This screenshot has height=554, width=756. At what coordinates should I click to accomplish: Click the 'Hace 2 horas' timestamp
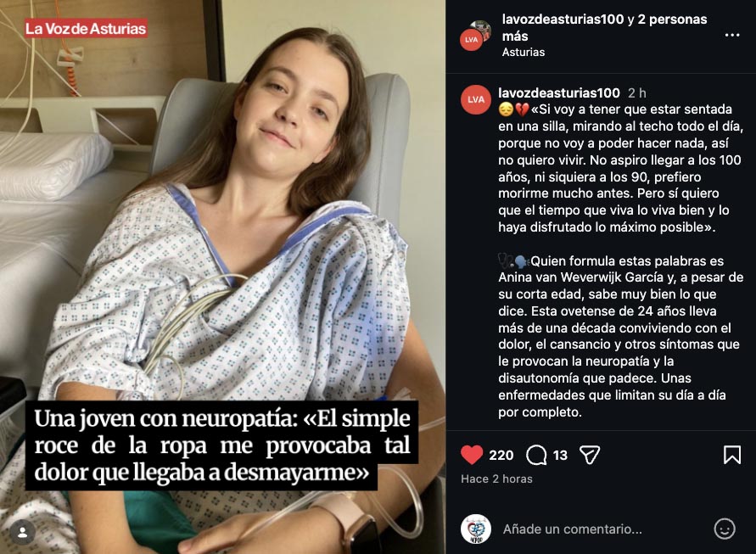click(x=496, y=478)
